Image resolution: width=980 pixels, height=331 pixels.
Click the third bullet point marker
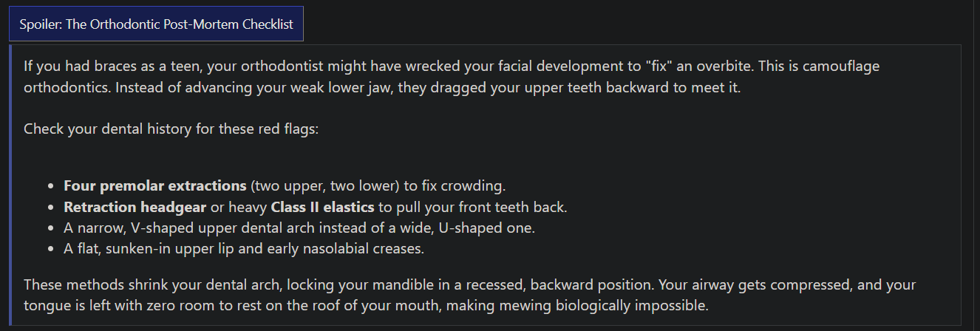point(50,228)
